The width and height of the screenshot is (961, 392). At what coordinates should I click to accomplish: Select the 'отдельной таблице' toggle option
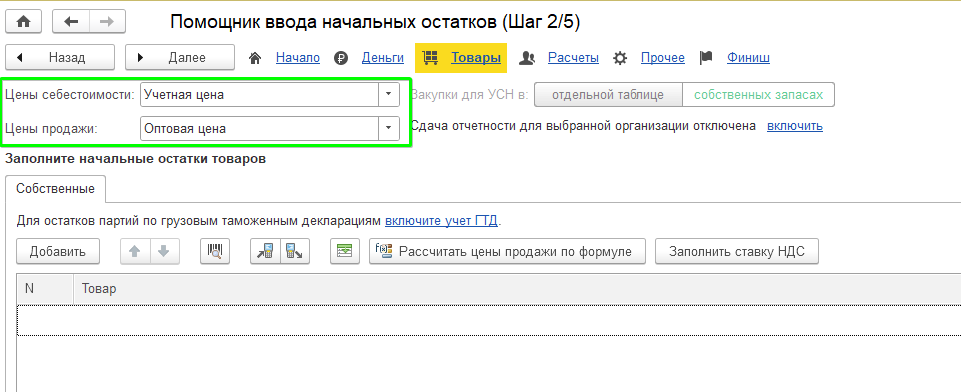point(608,95)
